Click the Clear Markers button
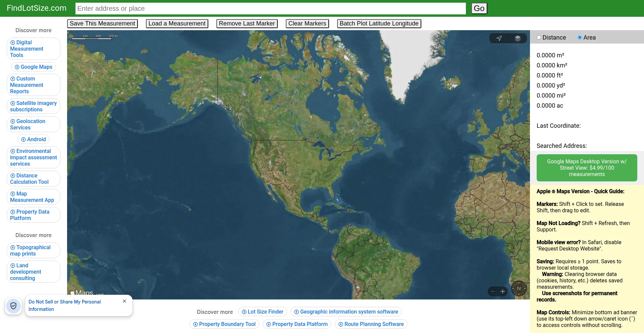 point(307,23)
